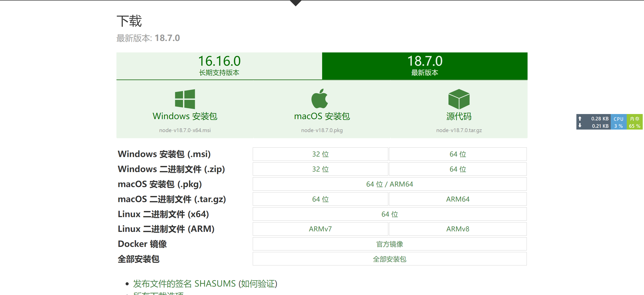Viewport: 644px width, 295px height.
Task: Select the macOS 64 位 / ARM64 .pkg installer
Action: pyautogui.click(x=390, y=184)
